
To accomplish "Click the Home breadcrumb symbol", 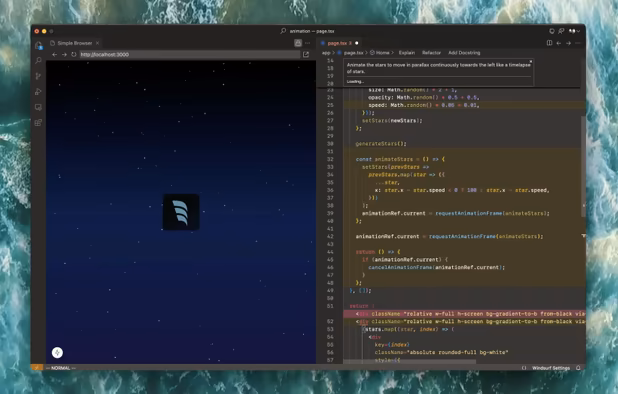I will point(380,53).
